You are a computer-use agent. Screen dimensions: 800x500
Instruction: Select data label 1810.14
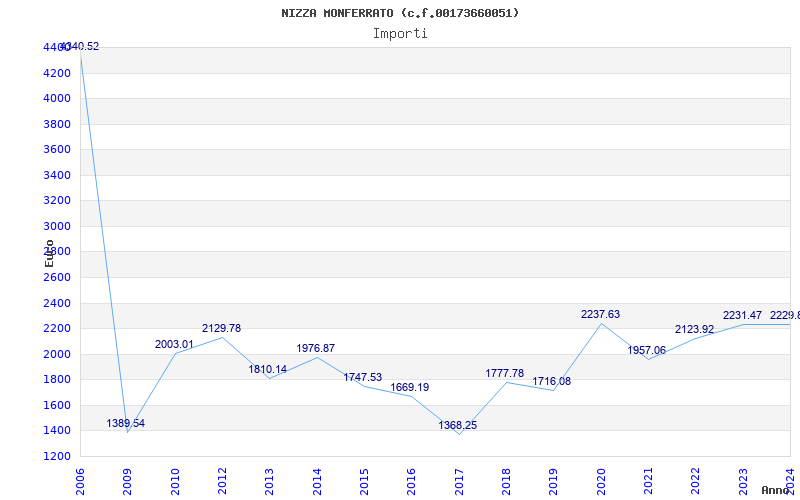tap(268, 369)
